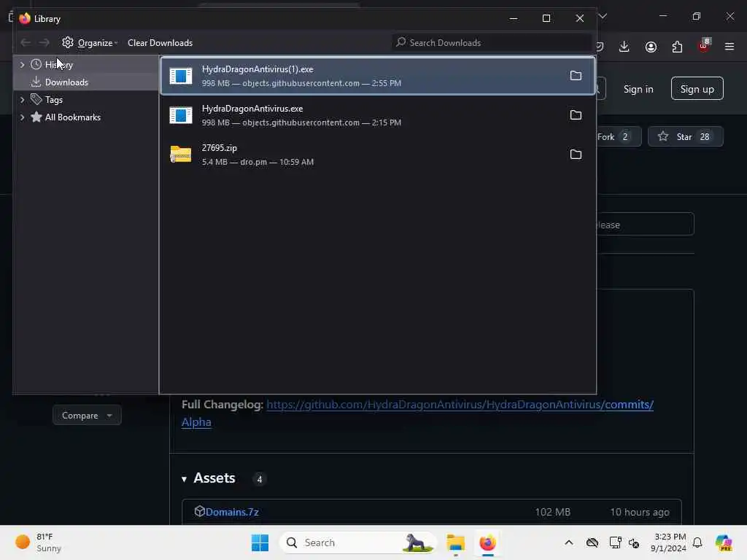This screenshot has width=747, height=560.
Task: Click the Fork button on GitHub
Action: click(618, 136)
